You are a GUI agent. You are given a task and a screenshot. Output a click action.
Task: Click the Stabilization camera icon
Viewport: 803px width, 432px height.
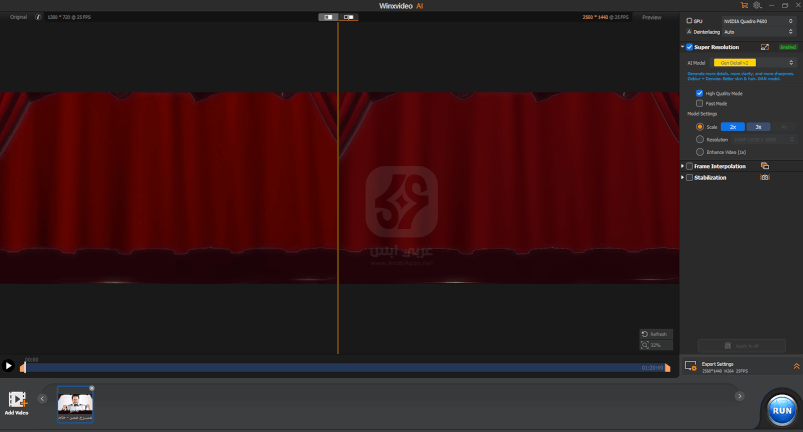(x=764, y=177)
